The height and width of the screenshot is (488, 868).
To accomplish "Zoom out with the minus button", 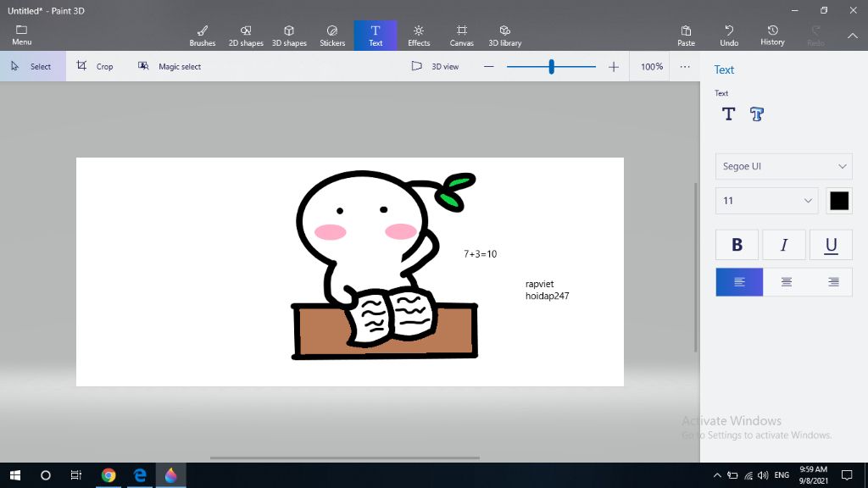I will pyautogui.click(x=488, y=67).
